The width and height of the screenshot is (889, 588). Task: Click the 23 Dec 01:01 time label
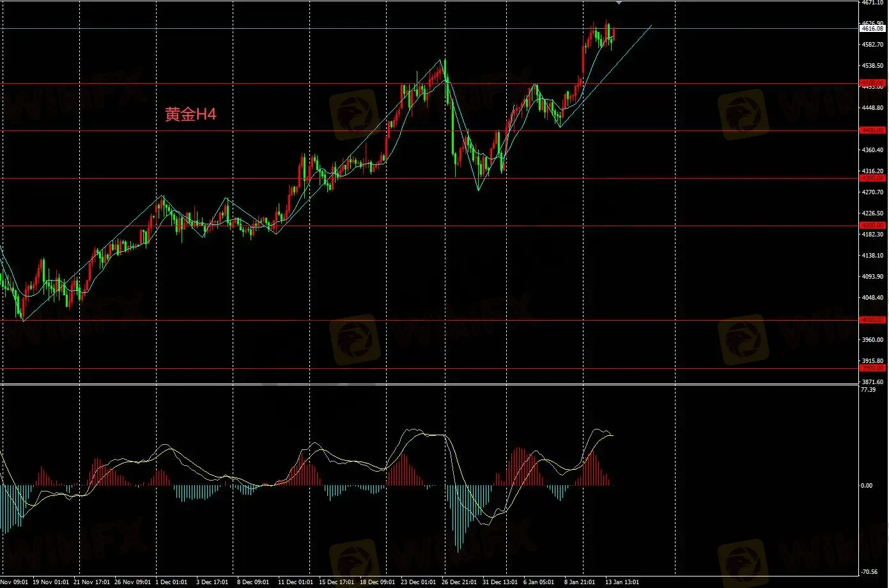(x=417, y=583)
